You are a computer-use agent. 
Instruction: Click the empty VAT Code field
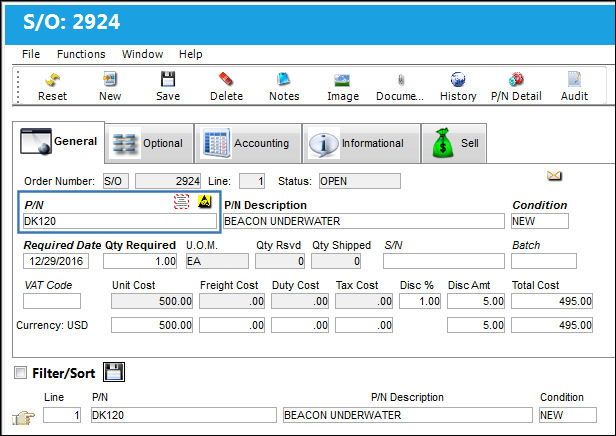[52, 301]
